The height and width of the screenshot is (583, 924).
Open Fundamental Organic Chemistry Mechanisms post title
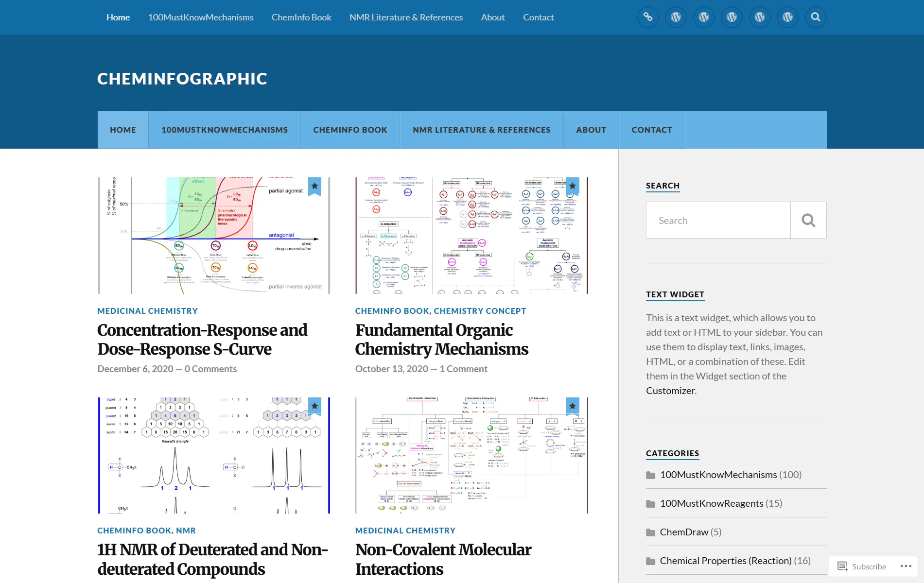(441, 339)
